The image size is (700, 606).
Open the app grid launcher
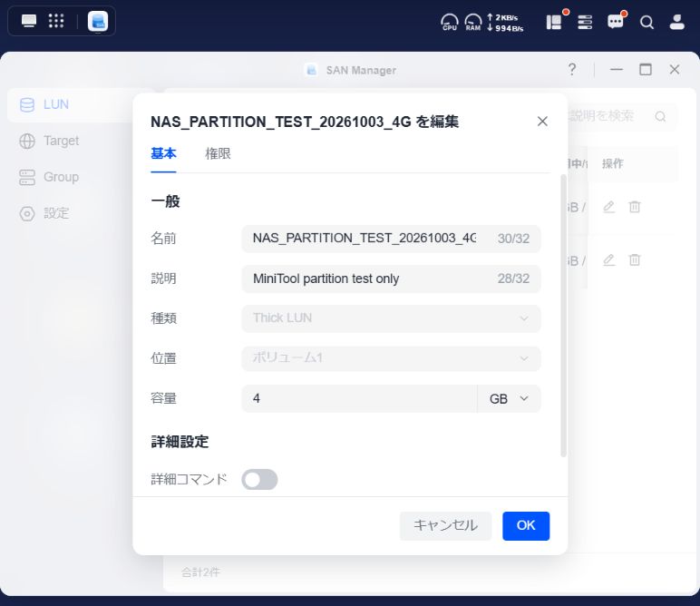coord(56,21)
